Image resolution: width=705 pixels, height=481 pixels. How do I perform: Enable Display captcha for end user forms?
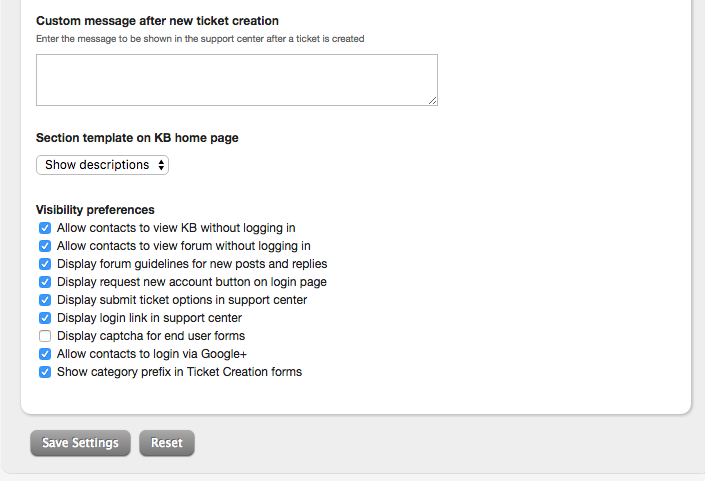click(45, 336)
